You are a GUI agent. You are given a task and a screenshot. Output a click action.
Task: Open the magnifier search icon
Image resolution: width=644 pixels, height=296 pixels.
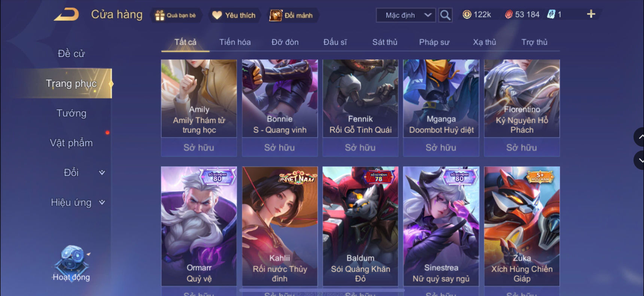[445, 15]
